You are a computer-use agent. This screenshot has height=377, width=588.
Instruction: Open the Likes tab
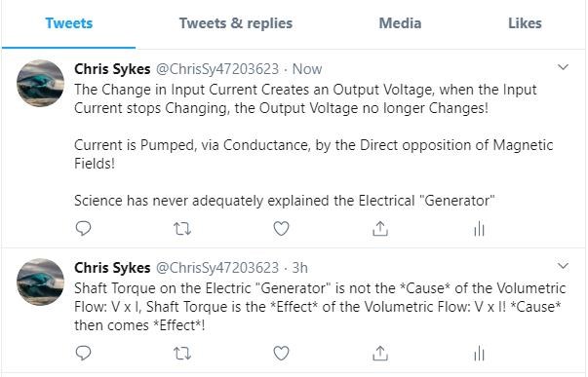pos(525,23)
